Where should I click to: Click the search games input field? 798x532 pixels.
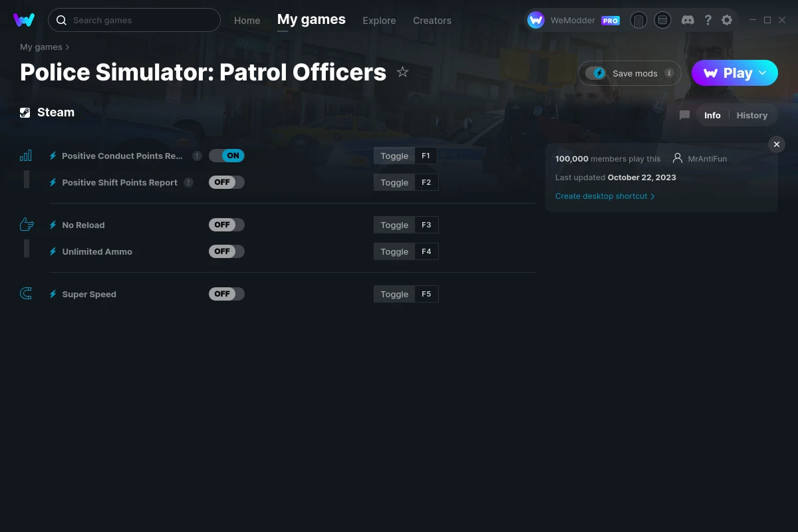(133, 20)
